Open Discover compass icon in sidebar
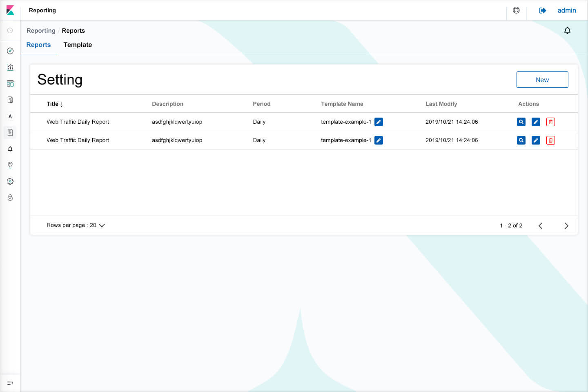The height and width of the screenshot is (392, 588). [10, 51]
